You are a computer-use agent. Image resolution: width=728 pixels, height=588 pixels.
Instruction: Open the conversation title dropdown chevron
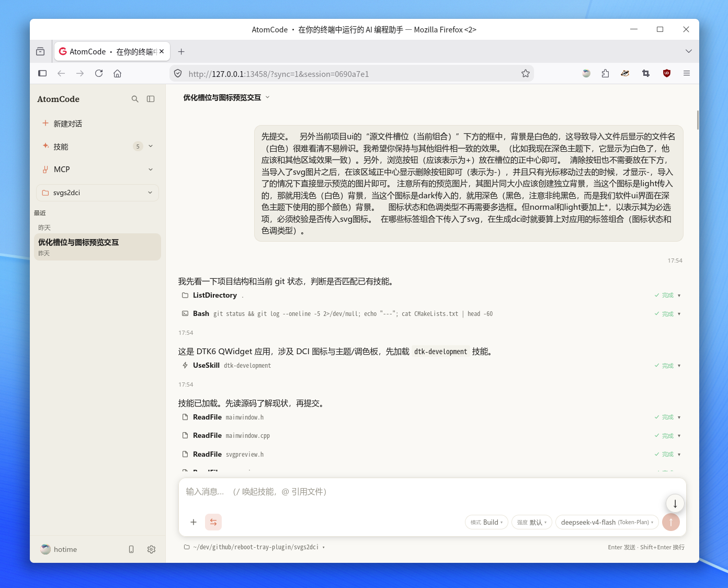(x=268, y=97)
